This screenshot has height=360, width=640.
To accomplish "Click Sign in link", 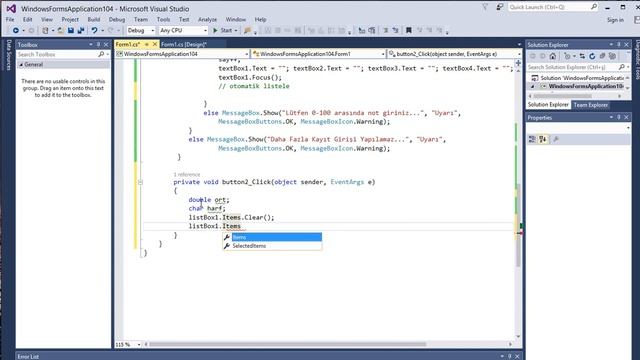I will (615, 20).
